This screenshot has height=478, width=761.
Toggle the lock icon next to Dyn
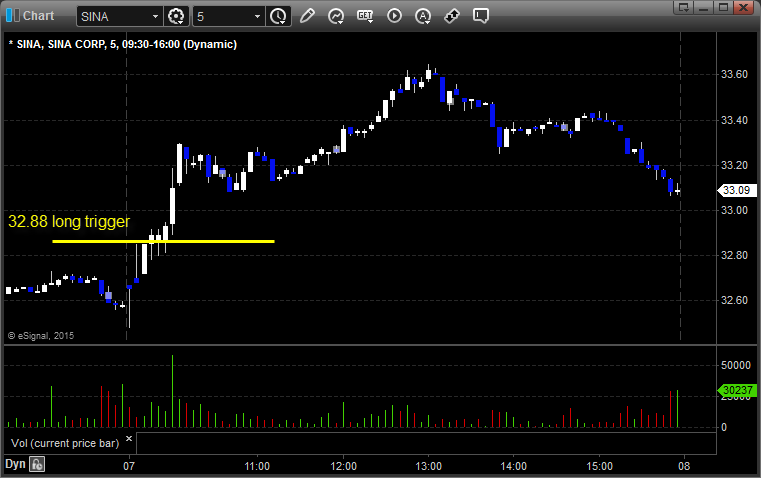click(37, 464)
